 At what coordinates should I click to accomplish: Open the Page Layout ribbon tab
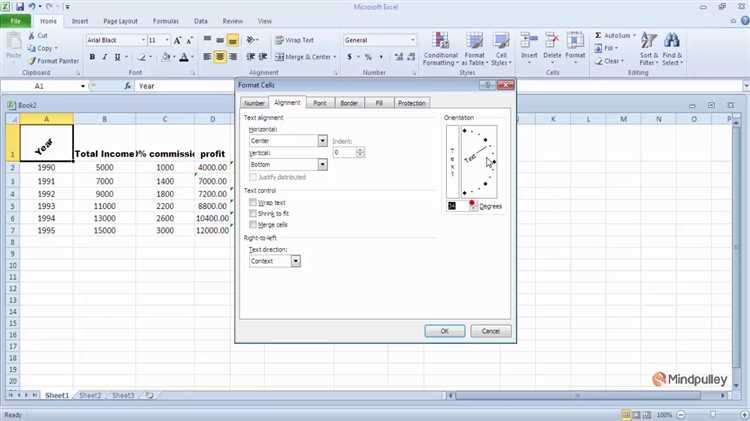pyautogui.click(x=120, y=21)
